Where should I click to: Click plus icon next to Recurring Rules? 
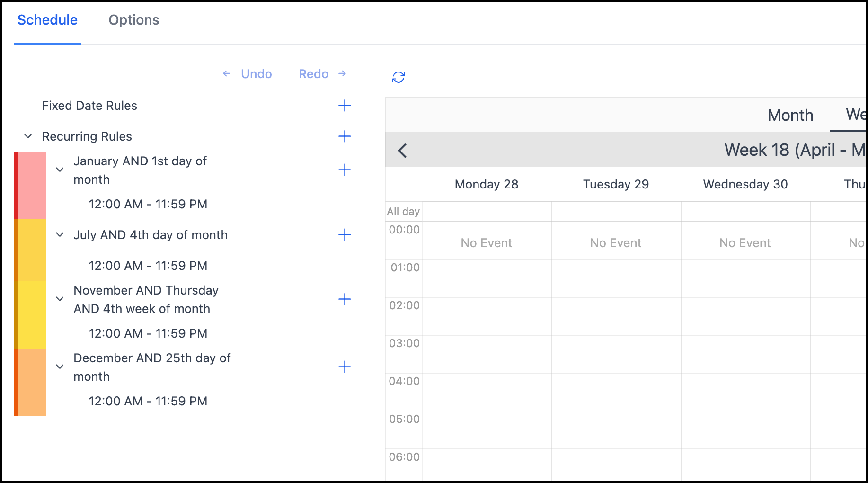[x=345, y=136]
